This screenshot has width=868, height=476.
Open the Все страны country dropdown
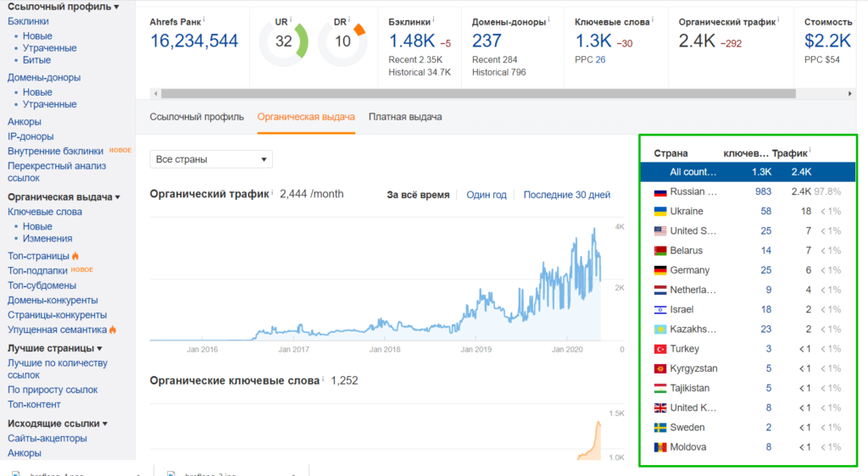tap(211, 159)
